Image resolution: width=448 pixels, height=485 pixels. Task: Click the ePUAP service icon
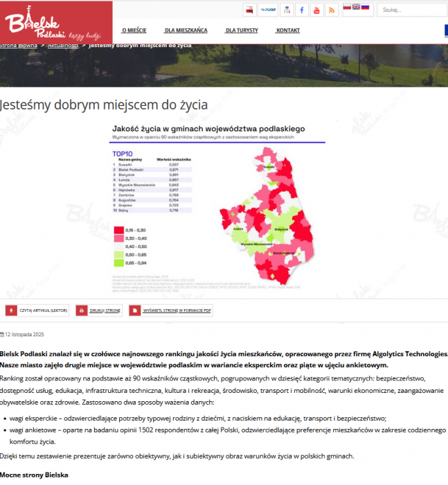pos(267,10)
